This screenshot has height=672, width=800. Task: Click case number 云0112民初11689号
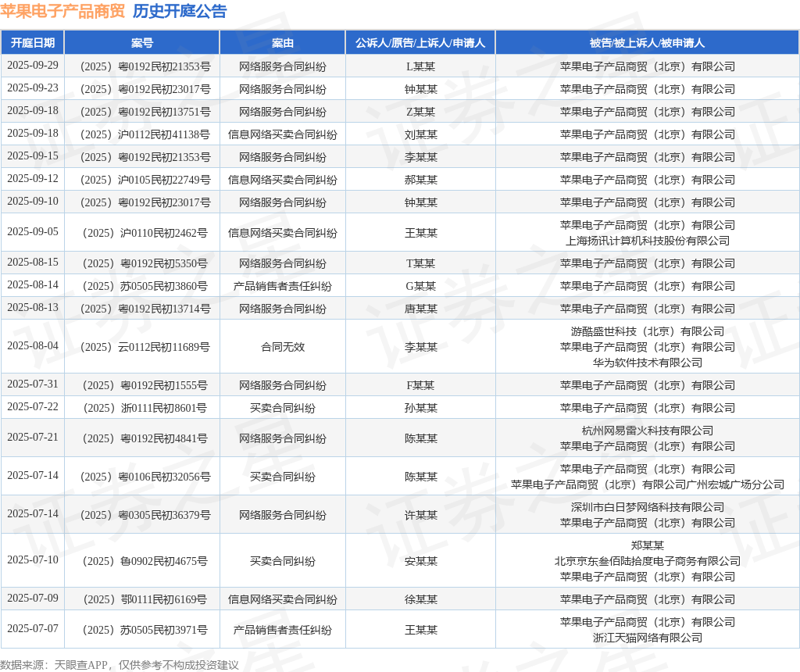[x=164, y=347]
